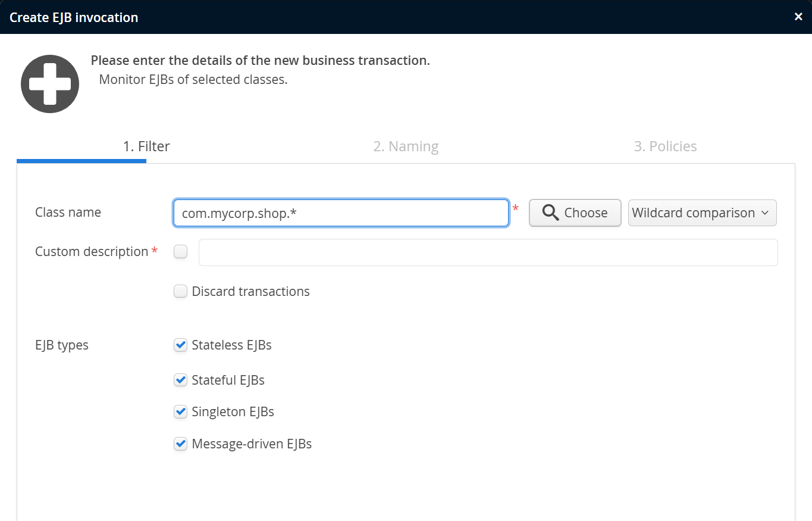Enable the Custom description checkbox

tap(180, 252)
